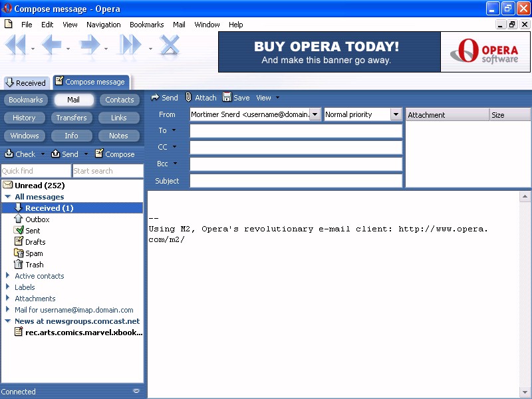The width and height of the screenshot is (532, 399).
Task: Click the Compose pencil icon in mail panel
Action: (x=99, y=154)
